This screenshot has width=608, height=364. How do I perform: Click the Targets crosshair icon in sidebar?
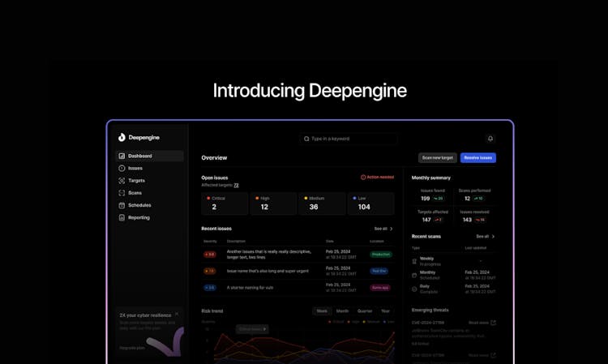[x=122, y=181]
